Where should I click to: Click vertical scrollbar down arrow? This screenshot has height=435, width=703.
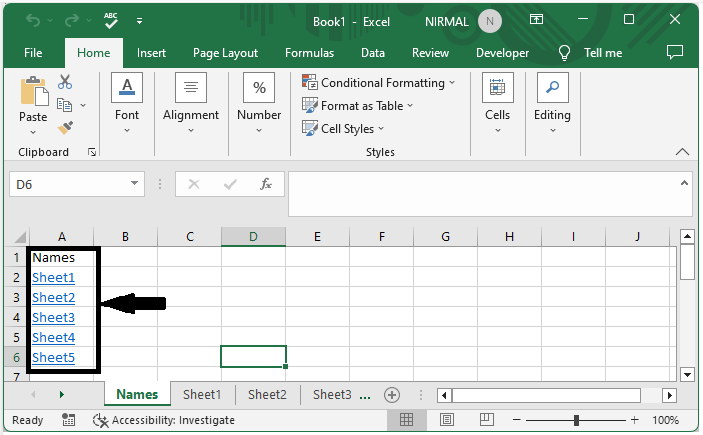coord(687,374)
